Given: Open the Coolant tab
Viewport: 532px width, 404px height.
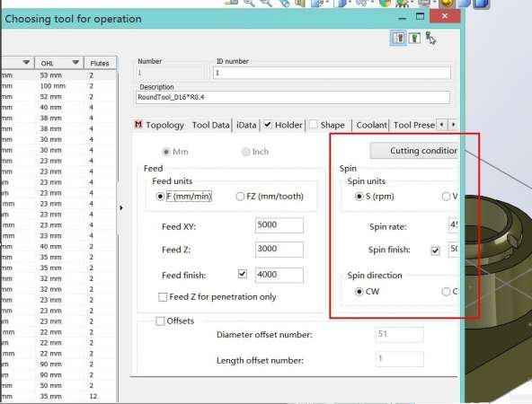Looking at the screenshot, I should coord(371,125).
